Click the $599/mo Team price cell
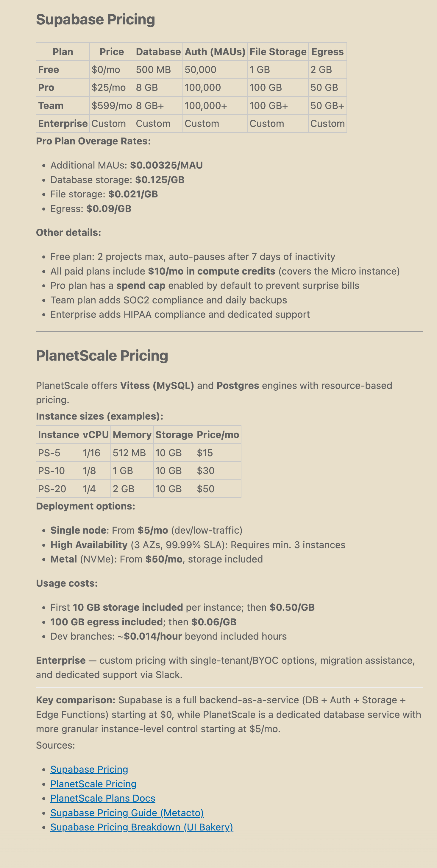Image resolution: width=437 pixels, height=868 pixels. click(x=112, y=106)
